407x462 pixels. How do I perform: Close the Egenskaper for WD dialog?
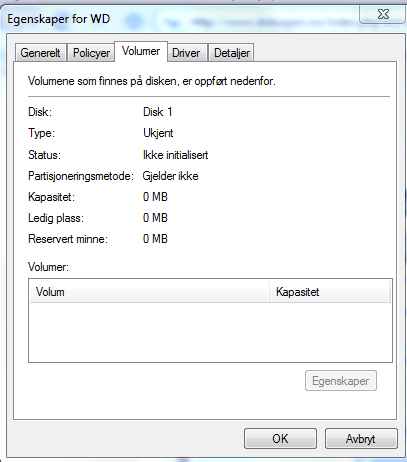[x=383, y=14]
